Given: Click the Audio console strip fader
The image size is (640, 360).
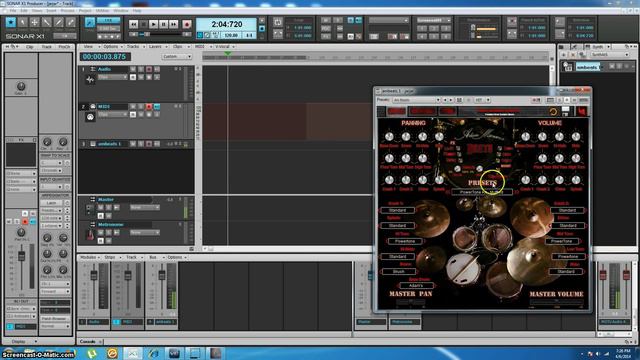Looking at the screenshot, I should click(94, 276).
